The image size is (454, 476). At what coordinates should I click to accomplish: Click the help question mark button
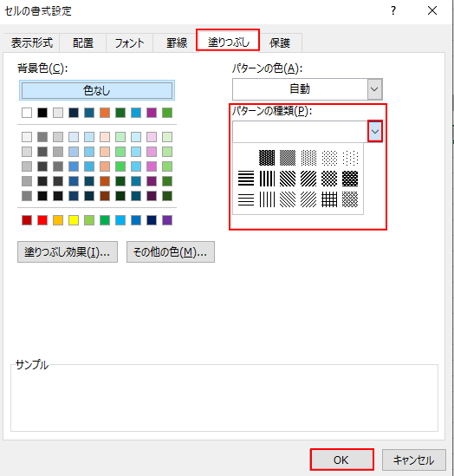click(393, 11)
